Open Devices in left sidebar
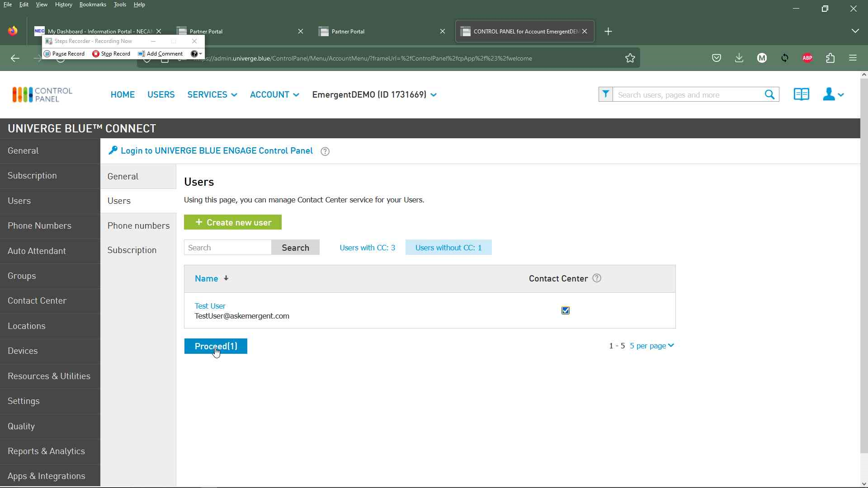This screenshot has height=488, width=868. point(50,351)
